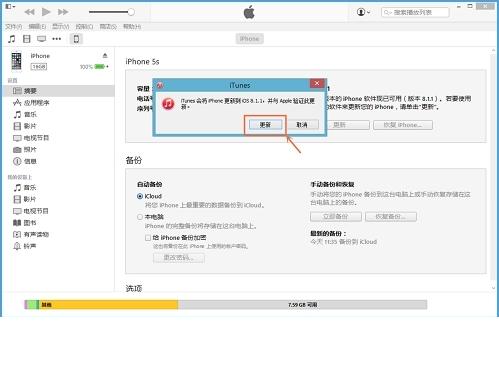The image size is (499, 367).
Task: Click the 恢复 iPhone... button
Action: click(403, 125)
